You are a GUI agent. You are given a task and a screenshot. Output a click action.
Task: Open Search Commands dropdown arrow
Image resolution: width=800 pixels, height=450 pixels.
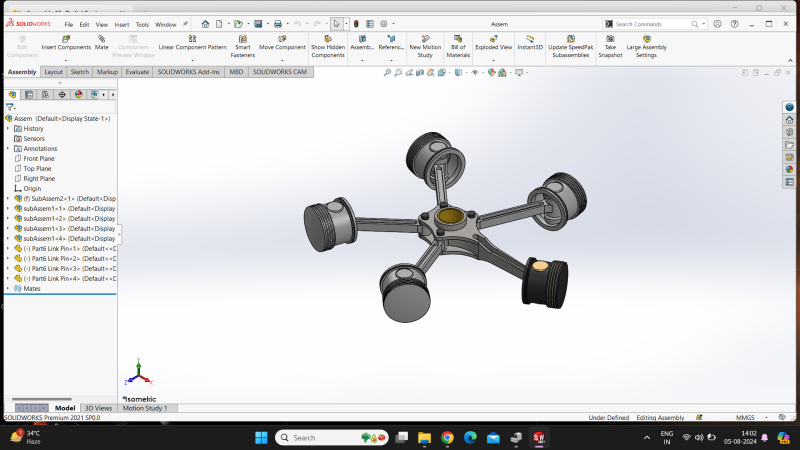coord(704,24)
